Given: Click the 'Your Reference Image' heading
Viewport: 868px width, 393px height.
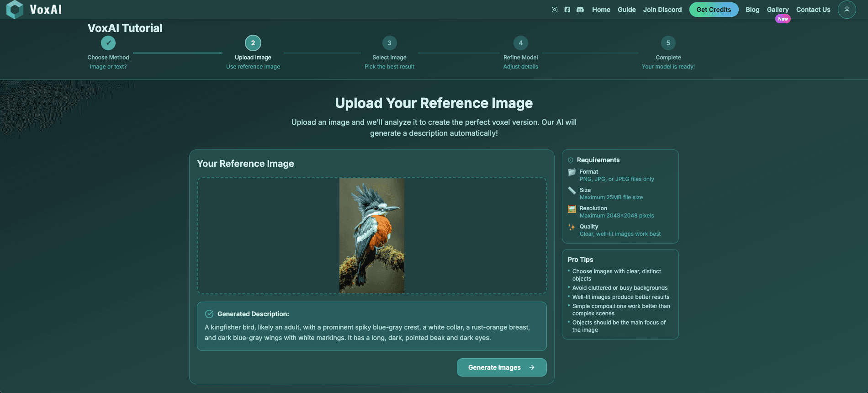Looking at the screenshot, I should pos(245,164).
